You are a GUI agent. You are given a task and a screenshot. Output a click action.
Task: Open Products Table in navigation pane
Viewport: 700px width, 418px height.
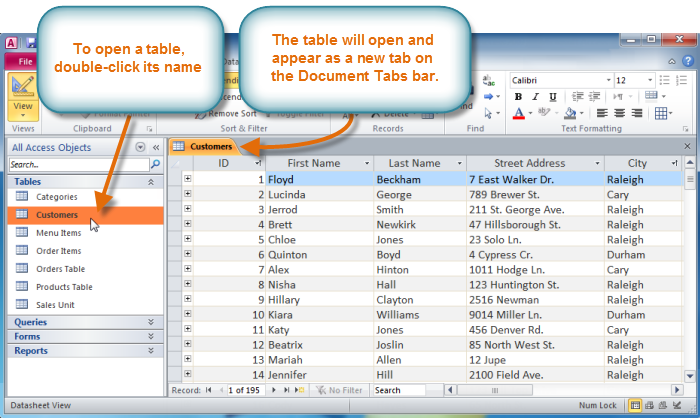[64, 287]
